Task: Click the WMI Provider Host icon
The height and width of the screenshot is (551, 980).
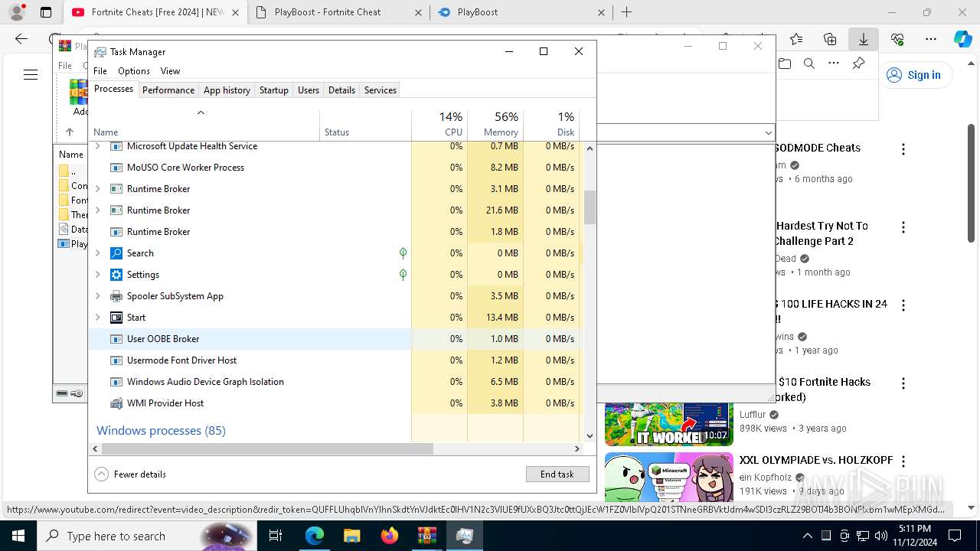Action: pyautogui.click(x=116, y=403)
